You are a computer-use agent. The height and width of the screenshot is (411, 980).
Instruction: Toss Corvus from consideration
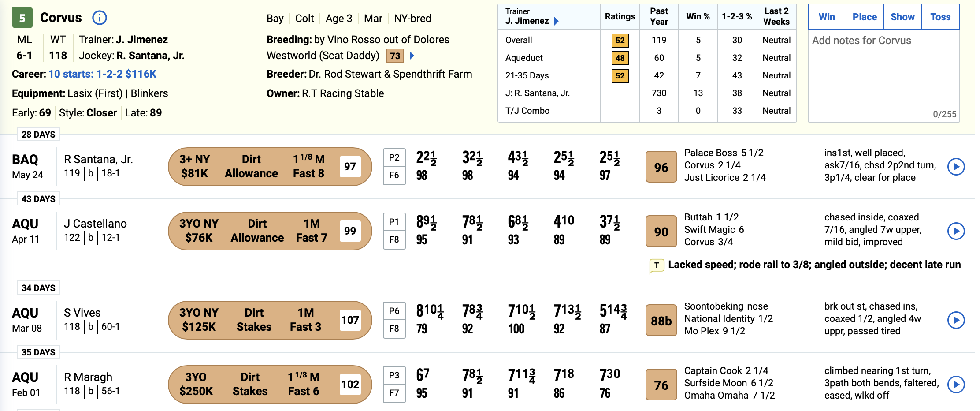(940, 17)
